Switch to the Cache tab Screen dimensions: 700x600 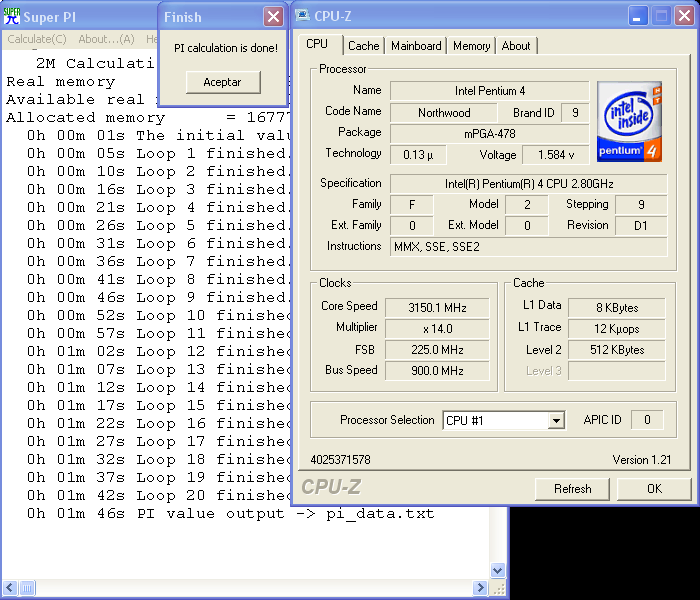pos(363,46)
